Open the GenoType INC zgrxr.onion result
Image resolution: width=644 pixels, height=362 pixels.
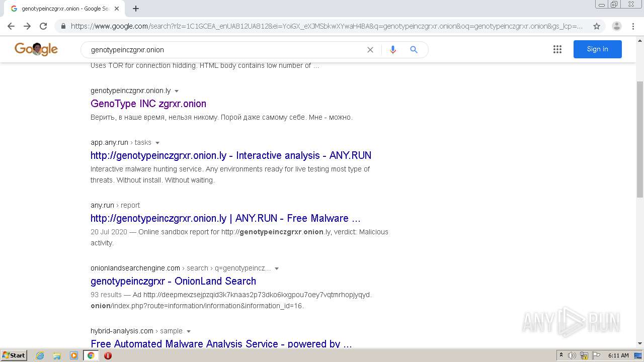pyautogui.click(x=148, y=104)
